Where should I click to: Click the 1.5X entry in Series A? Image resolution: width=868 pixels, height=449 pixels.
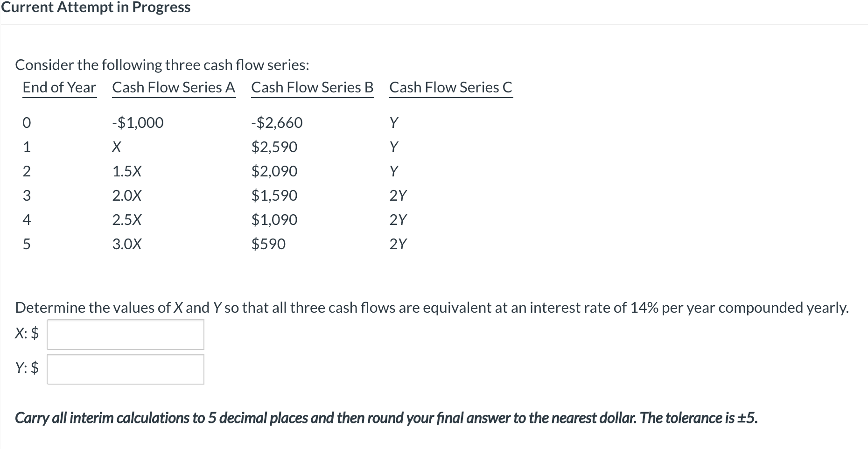[126, 171]
